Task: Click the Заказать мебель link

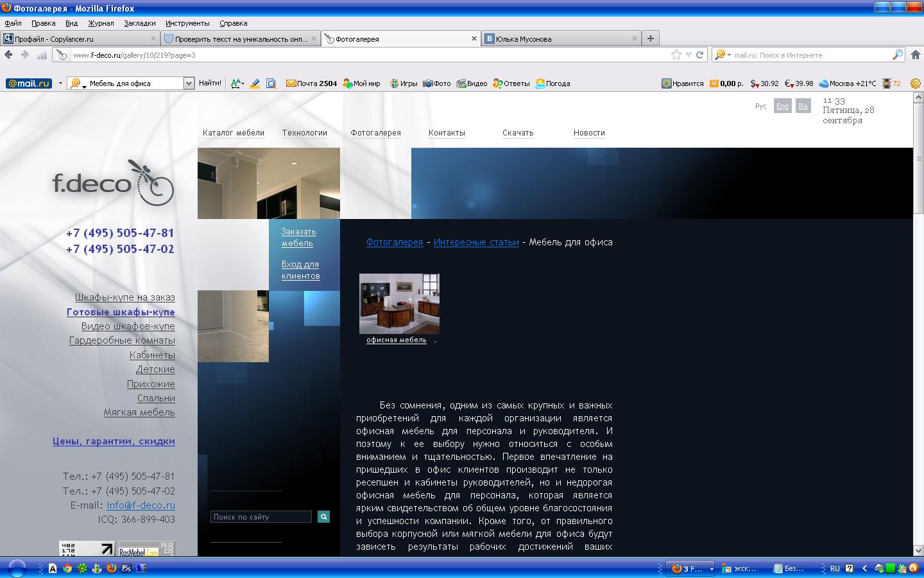Action: click(298, 238)
